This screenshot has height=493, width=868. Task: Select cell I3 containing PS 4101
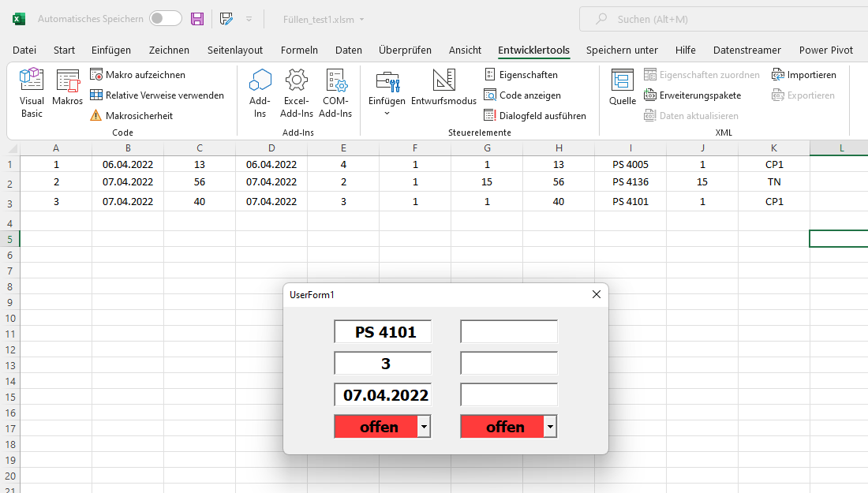[x=630, y=201]
